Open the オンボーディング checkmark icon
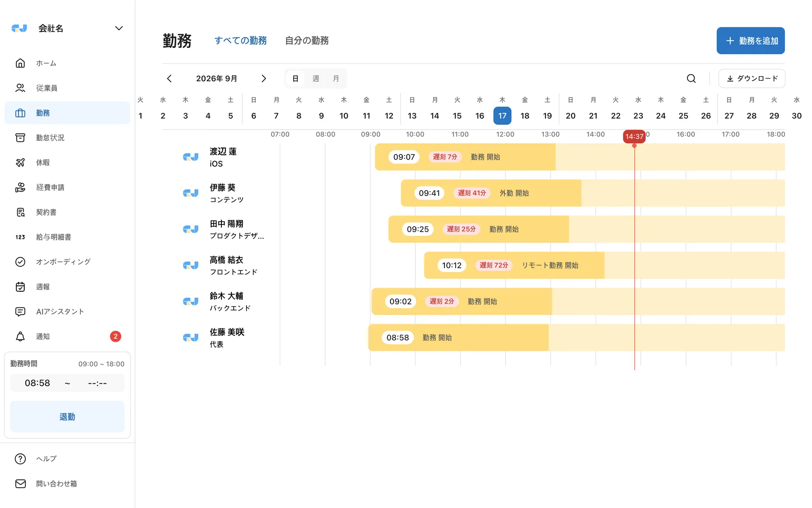Image resolution: width=812 pixels, height=508 pixels. 20,262
